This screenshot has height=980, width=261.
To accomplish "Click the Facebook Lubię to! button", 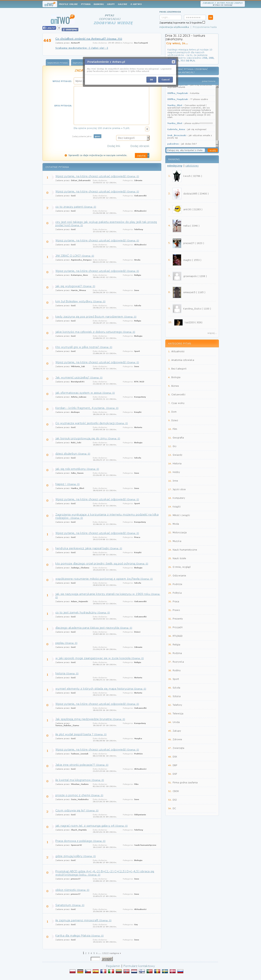I will tap(49, 28).
